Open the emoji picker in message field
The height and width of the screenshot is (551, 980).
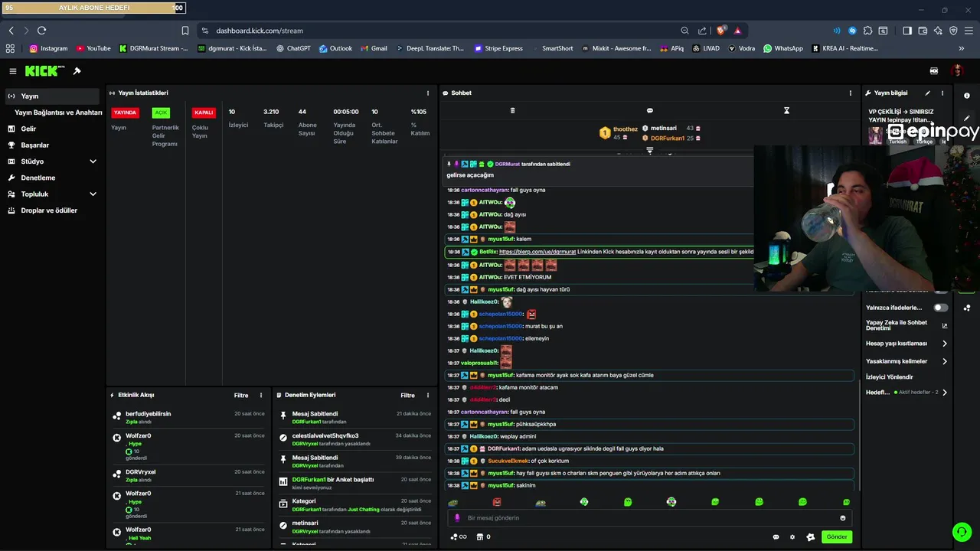[x=843, y=518]
